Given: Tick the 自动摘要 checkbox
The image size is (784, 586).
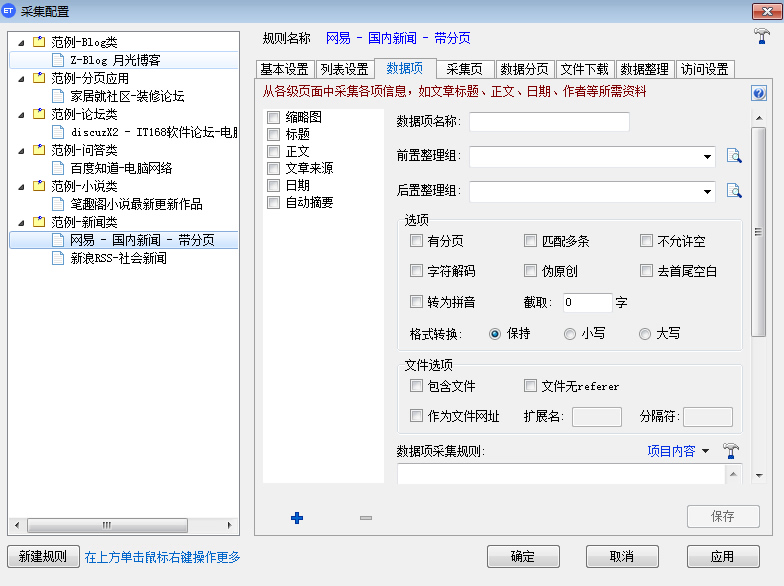Looking at the screenshot, I should 274,202.
